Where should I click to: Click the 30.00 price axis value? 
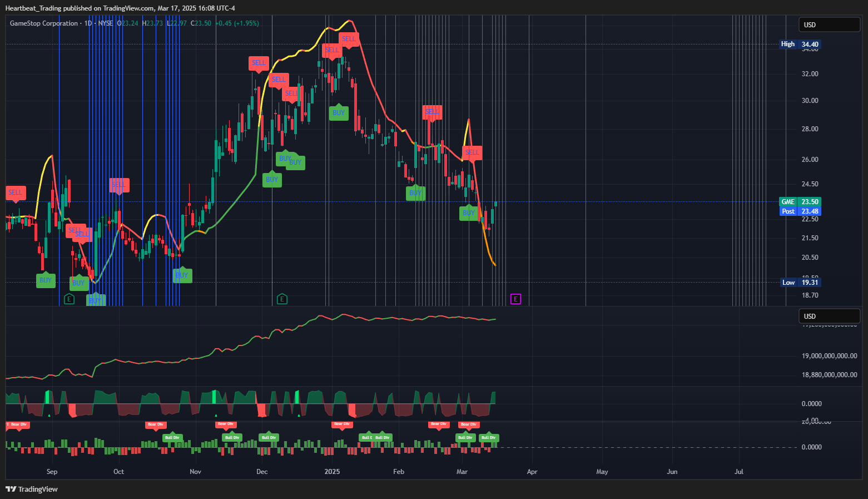(x=810, y=101)
